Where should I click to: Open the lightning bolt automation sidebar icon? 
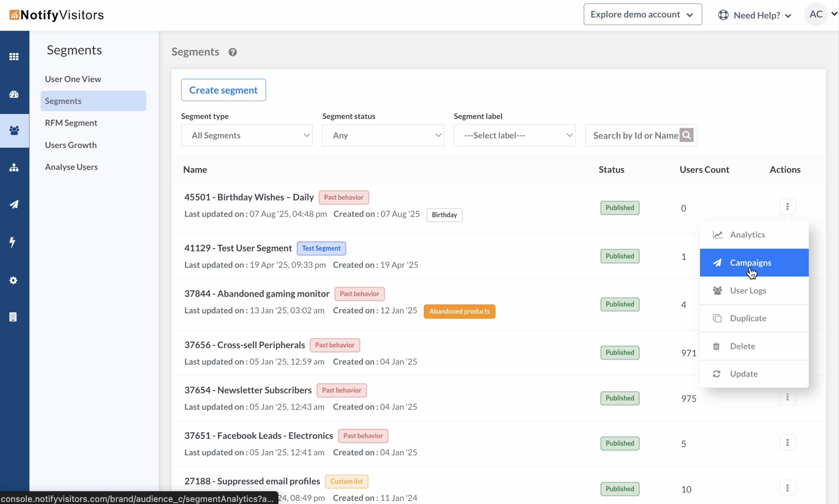click(x=13, y=242)
